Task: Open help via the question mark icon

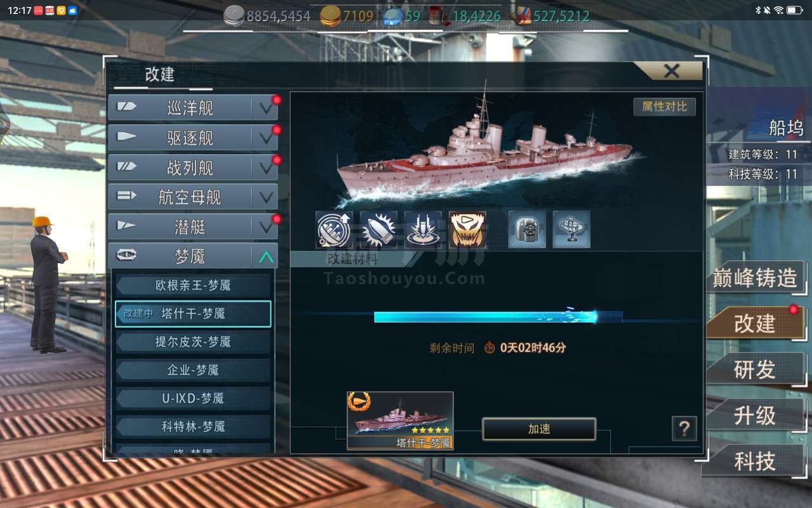Action: point(684,429)
